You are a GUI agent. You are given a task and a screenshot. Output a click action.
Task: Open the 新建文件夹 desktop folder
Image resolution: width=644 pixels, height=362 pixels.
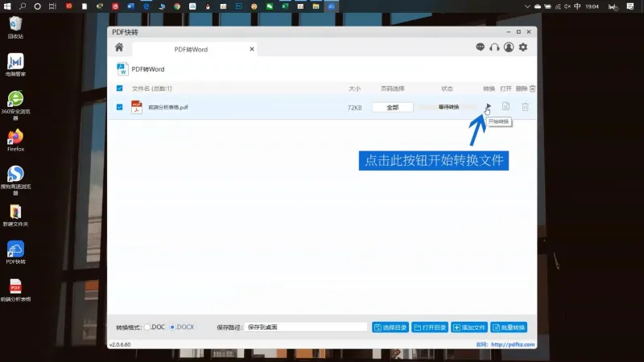(15, 215)
